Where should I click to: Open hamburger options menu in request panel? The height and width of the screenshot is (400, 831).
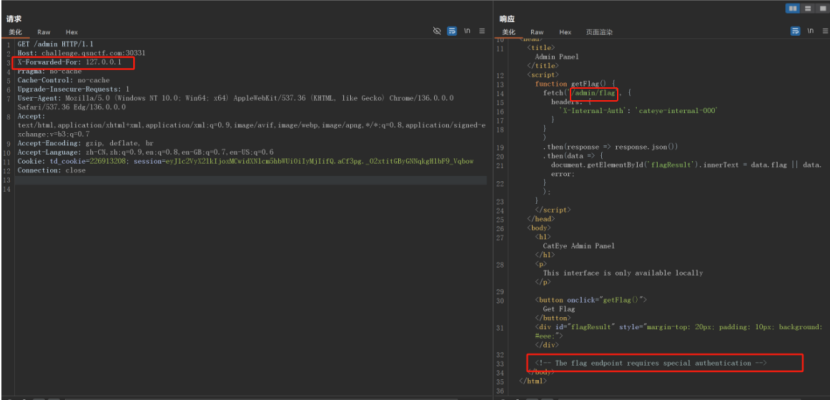pyautogui.click(x=482, y=31)
